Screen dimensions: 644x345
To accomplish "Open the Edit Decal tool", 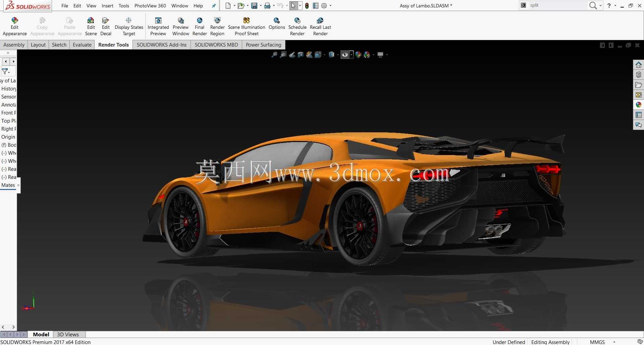I will pos(106,26).
